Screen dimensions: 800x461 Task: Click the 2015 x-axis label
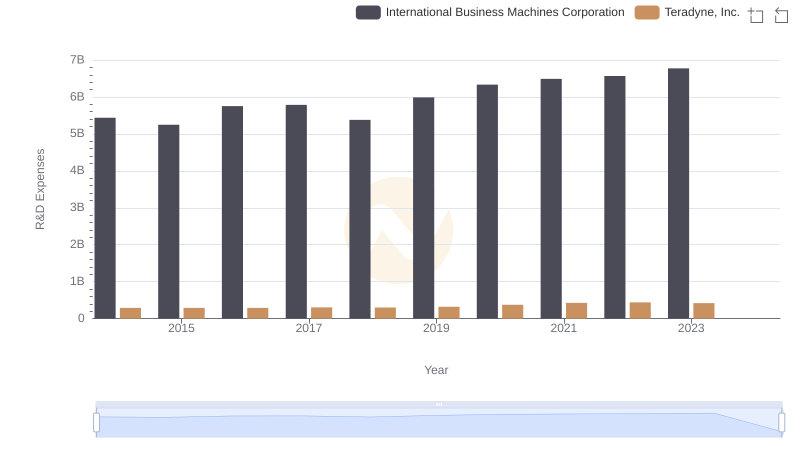[182, 328]
